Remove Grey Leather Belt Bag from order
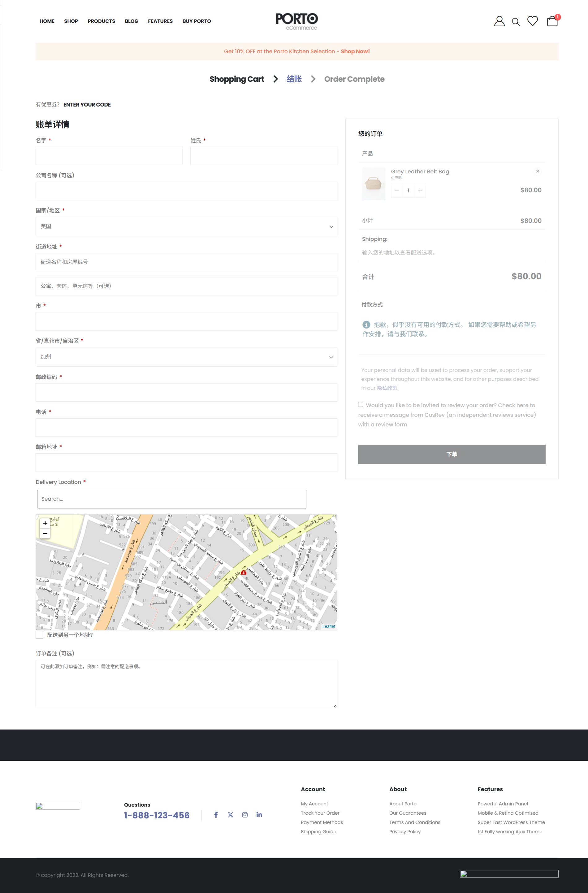 [537, 171]
